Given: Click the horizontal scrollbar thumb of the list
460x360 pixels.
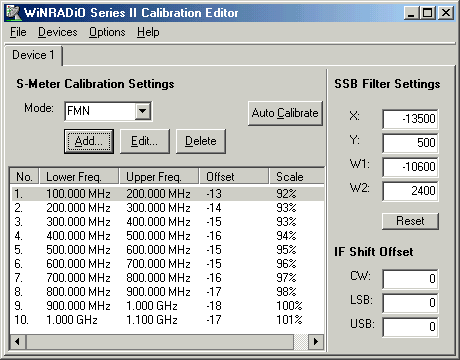Looking at the screenshot, I should coord(160,342).
